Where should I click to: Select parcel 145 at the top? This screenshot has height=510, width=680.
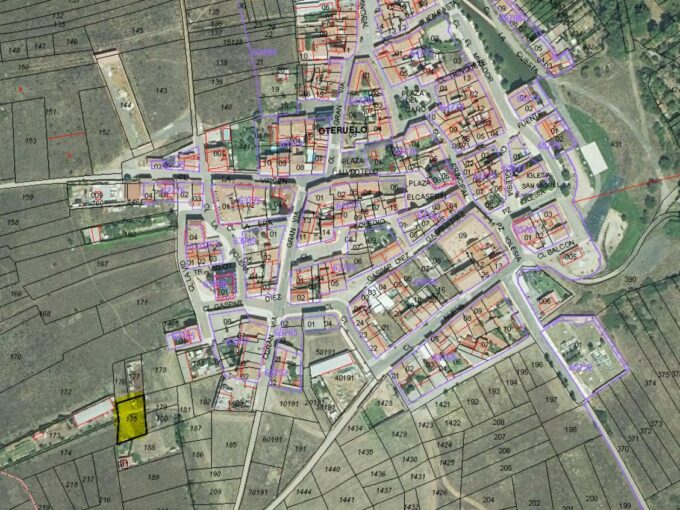coord(60,23)
